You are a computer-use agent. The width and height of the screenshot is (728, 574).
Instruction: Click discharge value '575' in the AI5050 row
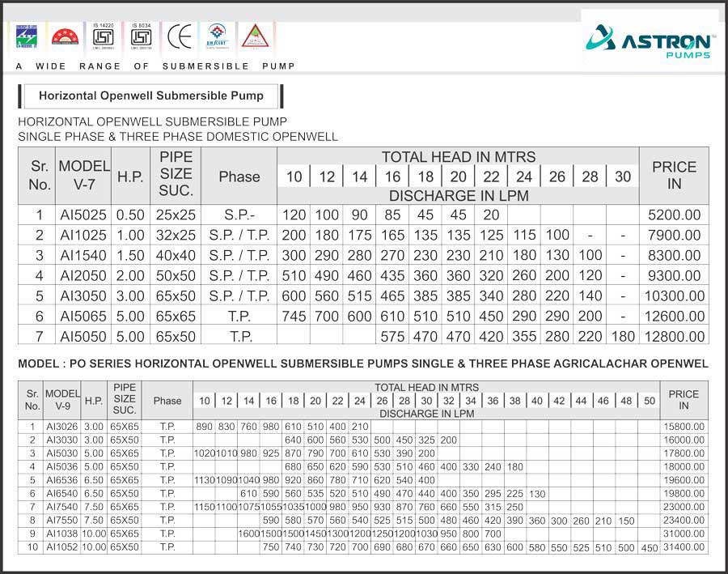point(392,336)
